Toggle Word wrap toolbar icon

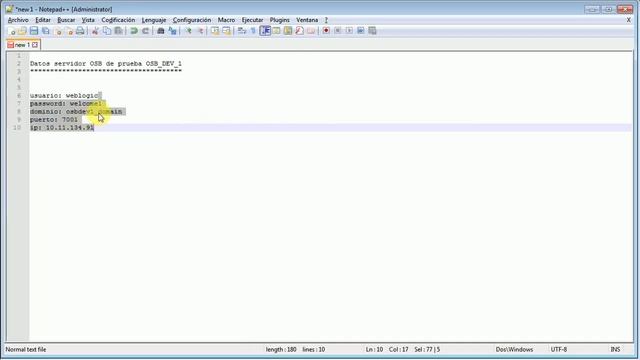[x=241, y=31]
